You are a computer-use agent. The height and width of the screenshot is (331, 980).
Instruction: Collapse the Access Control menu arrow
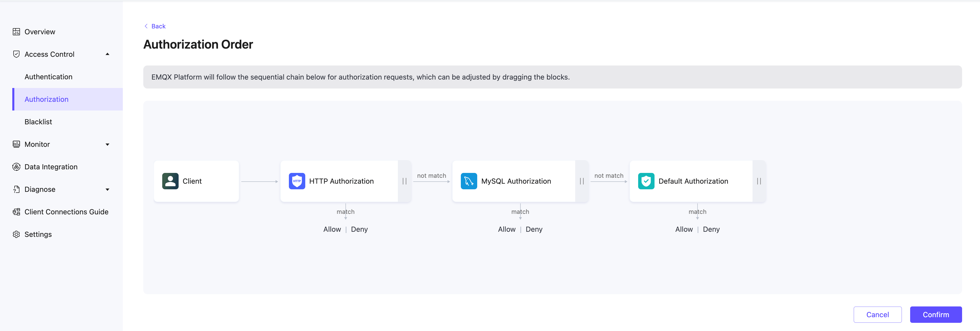click(108, 54)
